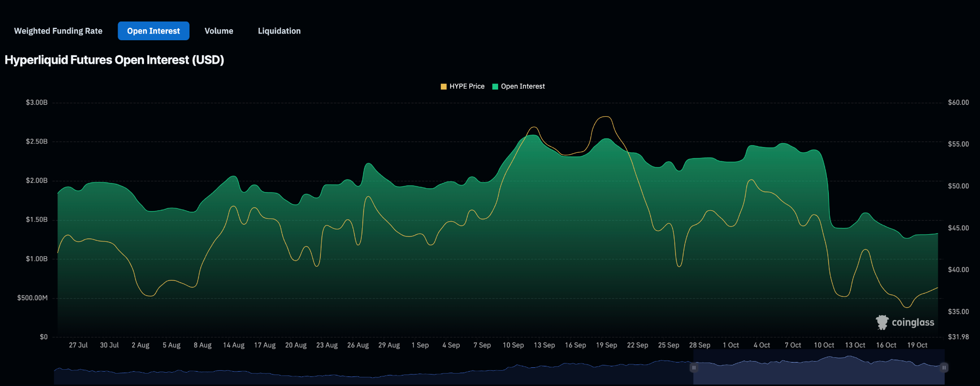This screenshot has width=980, height=386.
Task: Toggle the Open Interest series label
Action: (x=523, y=87)
